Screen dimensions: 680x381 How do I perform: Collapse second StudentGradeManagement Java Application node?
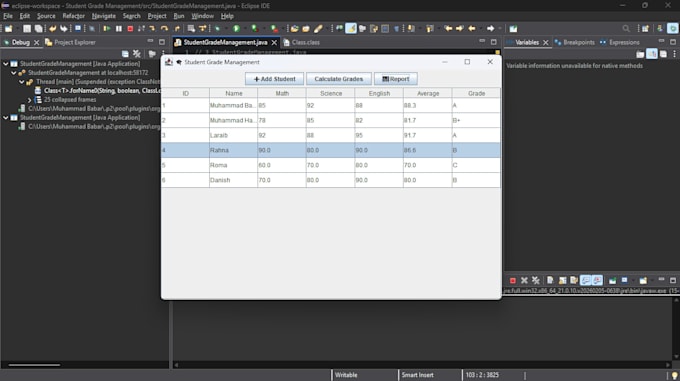tap(6, 118)
